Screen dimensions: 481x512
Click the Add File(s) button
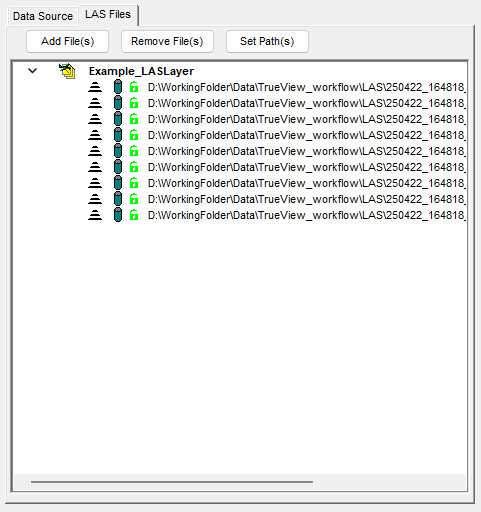(67, 41)
